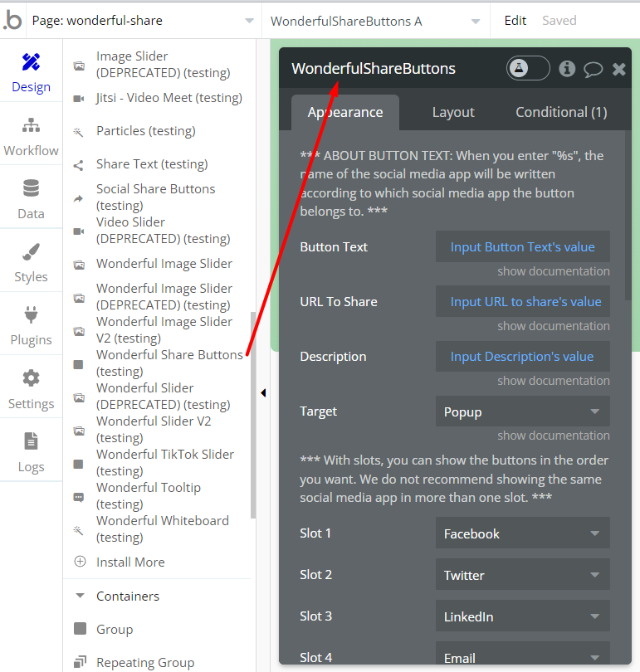Click the URL To Share input field

[522, 301]
